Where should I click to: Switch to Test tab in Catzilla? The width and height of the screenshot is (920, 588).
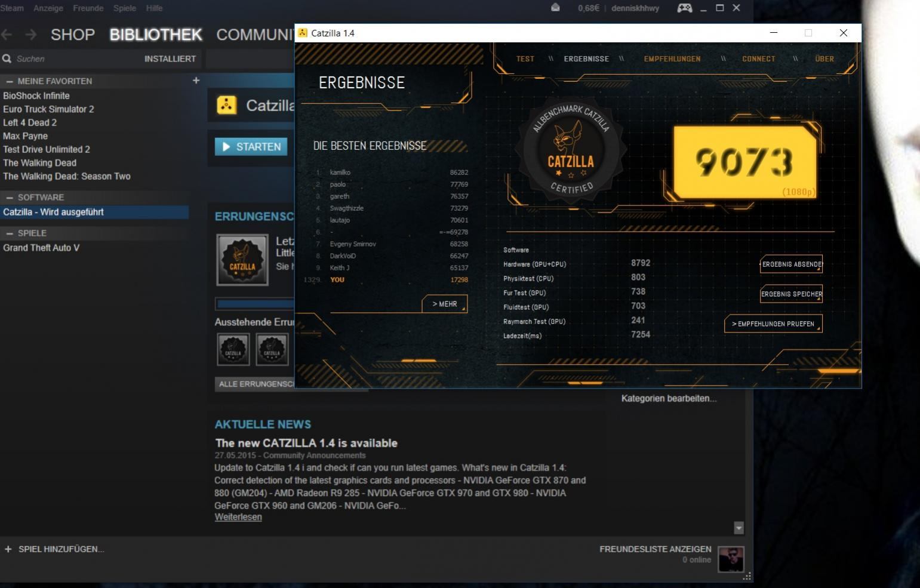(x=525, y=59)
